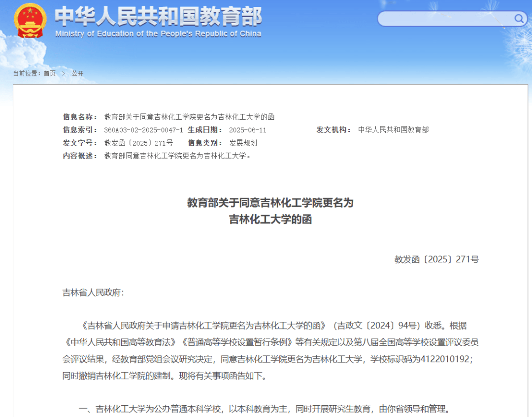Click 教发函〔2025〕271号 in the metadata table

tap(138, 143)
